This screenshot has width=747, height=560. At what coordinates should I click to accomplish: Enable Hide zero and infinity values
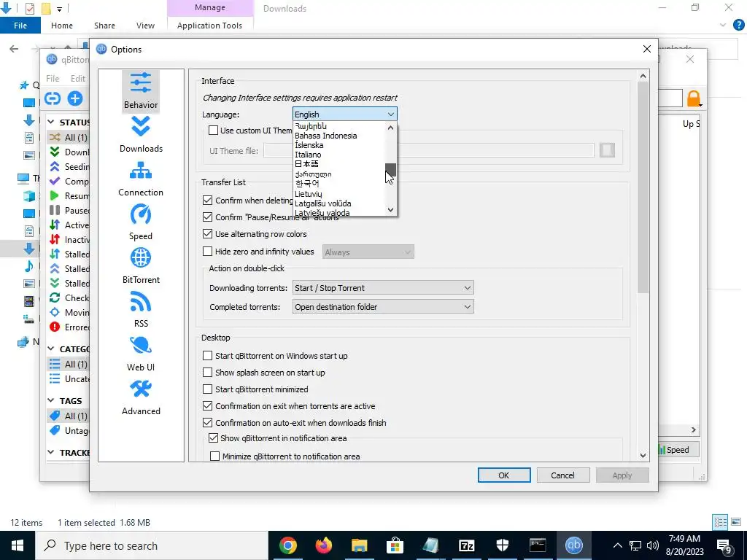click(x=207, y=252)
